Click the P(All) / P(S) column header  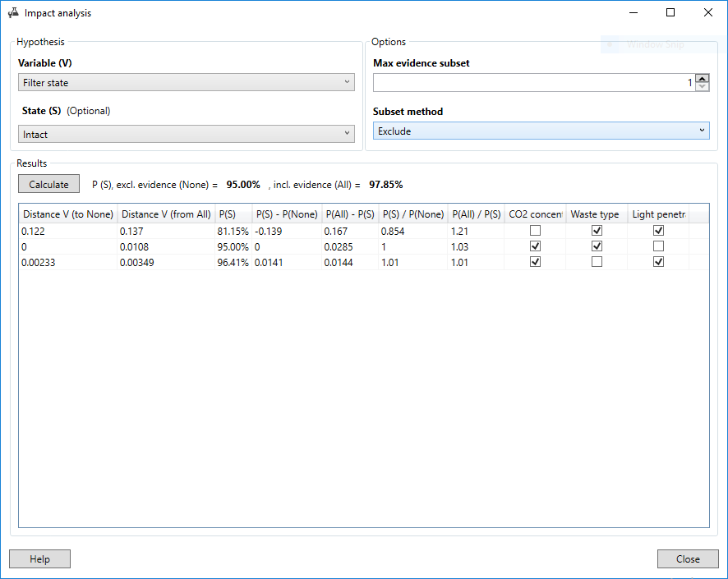point(476,214)
